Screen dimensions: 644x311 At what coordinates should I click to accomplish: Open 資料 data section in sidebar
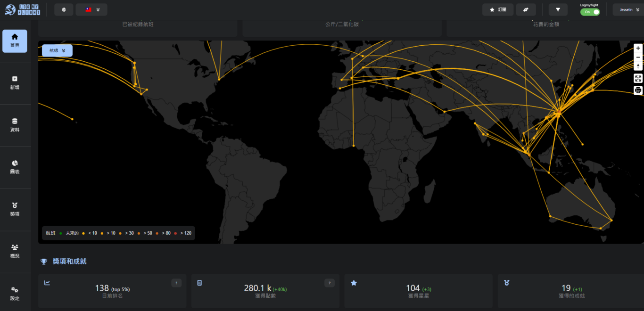15,125
